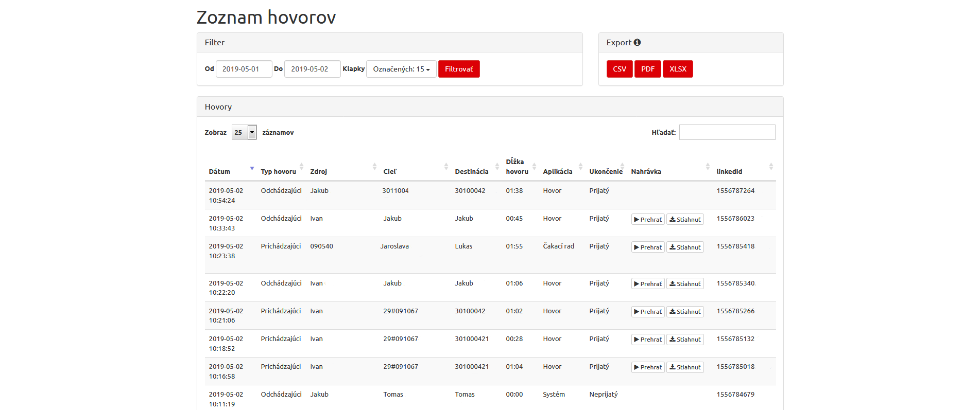Image resolution: width=980 pixels, height=410 pixels.
Task: Click Jaroslava in the Cieľ column
Action: pos(394,246)
